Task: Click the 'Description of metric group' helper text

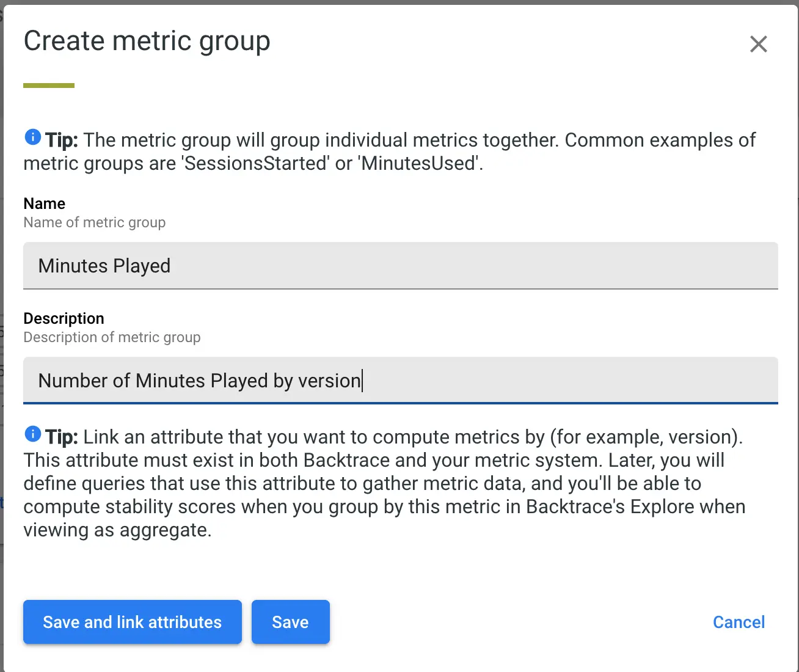Action: [x=112, y=337]
